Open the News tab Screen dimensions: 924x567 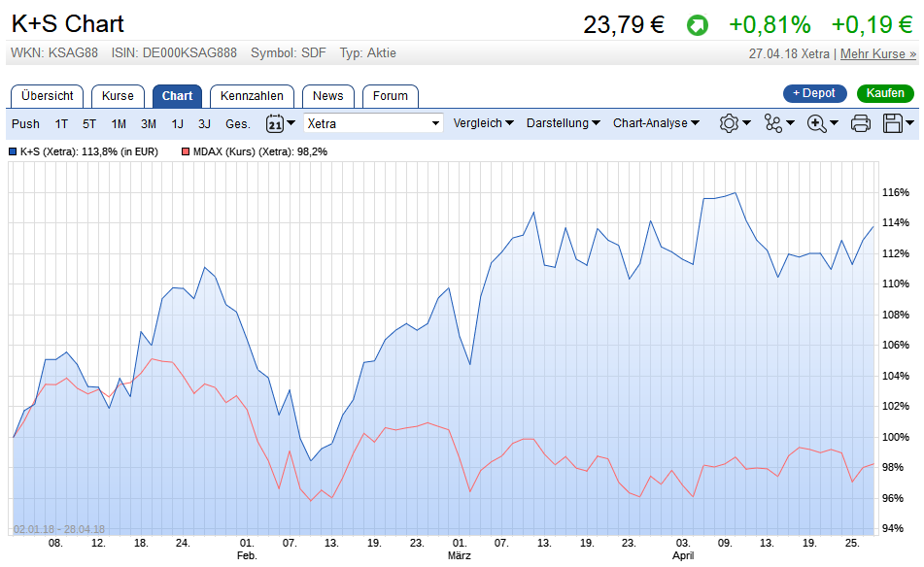tap(327, 96)
